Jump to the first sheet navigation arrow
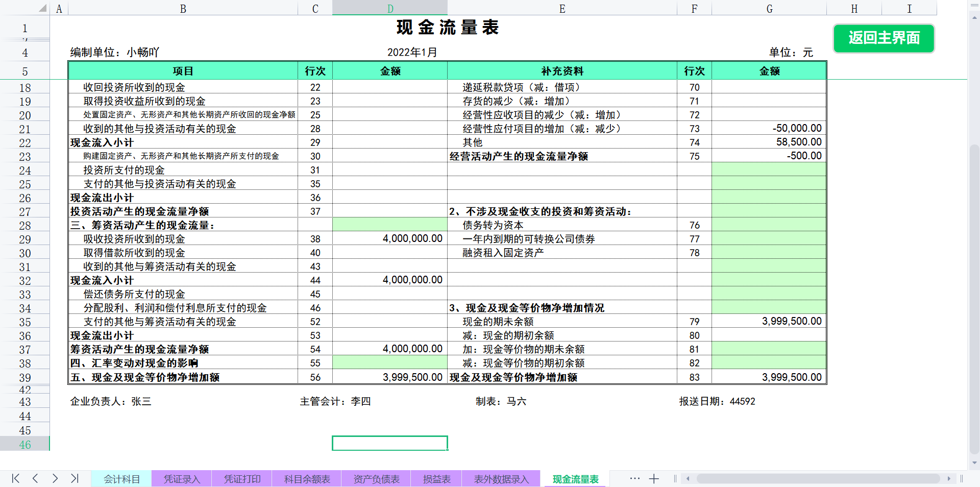Image resolution: width=980 pixels, height=487 pixels. (x=15, y=478)
